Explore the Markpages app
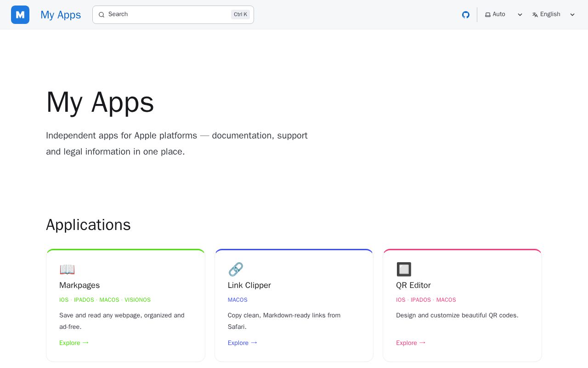This screenshot has height=368, width=588. pyautogui.click(x=74, y=343)
